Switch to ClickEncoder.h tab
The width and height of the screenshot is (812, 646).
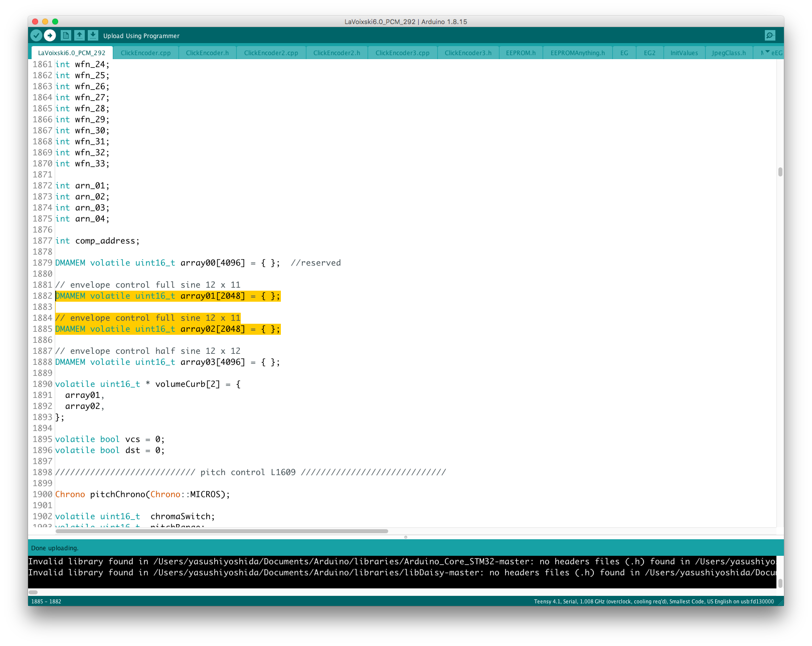click(x=207, y=53)
